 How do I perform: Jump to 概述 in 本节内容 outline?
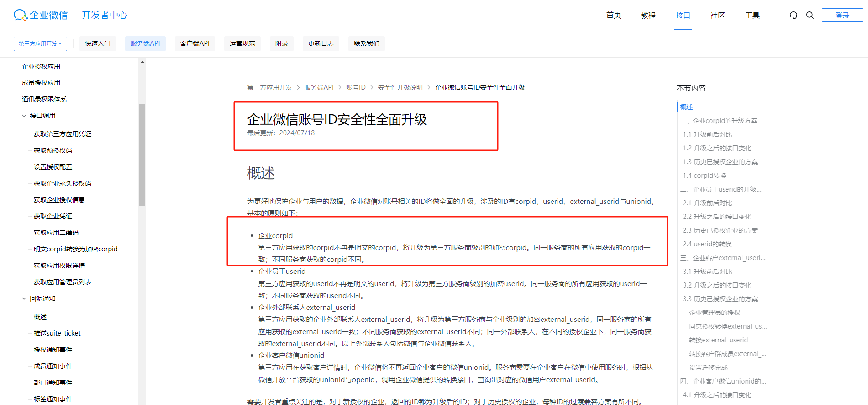pos(686,107)
